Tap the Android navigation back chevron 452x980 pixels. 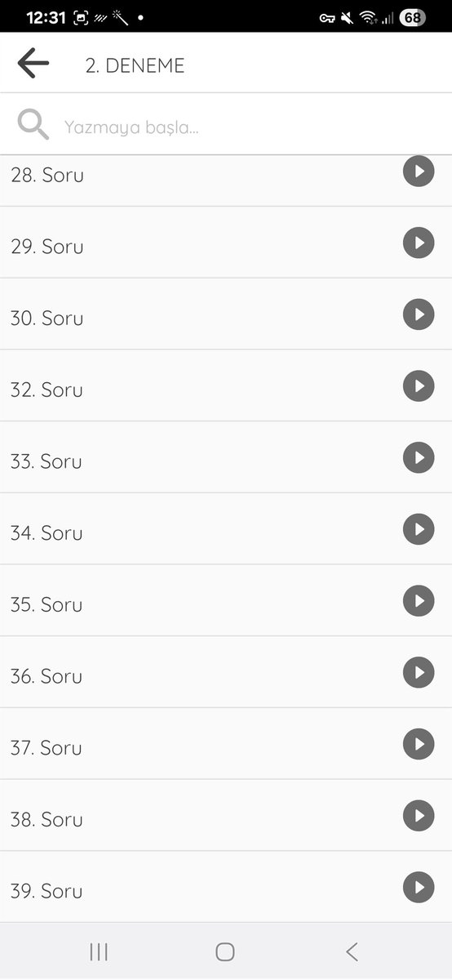click(352, 951)
